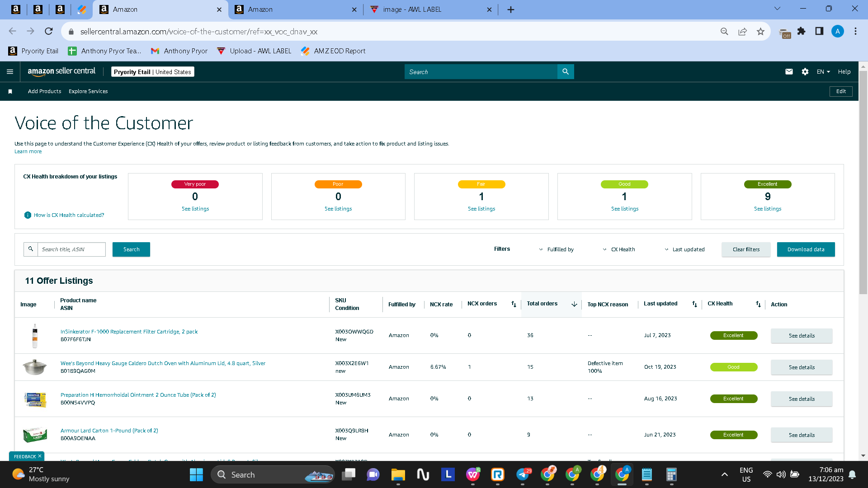Show hidden system tray icons
The image size is (868, 488).
pyautogui.click(x=725, y=474)
